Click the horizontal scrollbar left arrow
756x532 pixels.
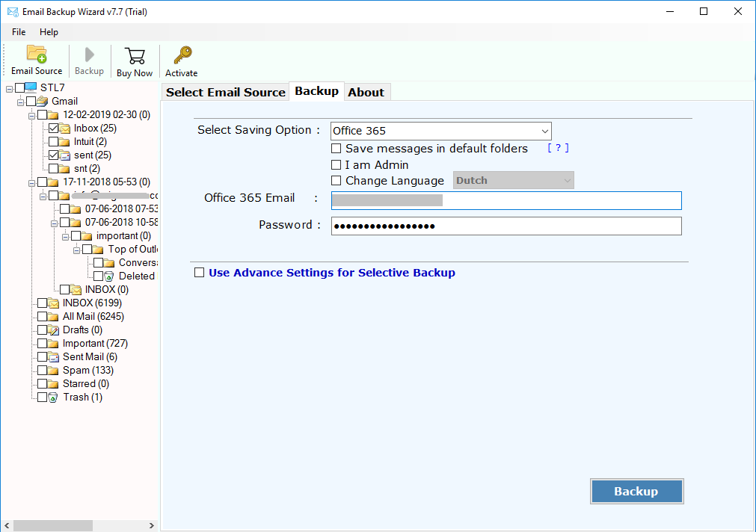tap(7, 525)
